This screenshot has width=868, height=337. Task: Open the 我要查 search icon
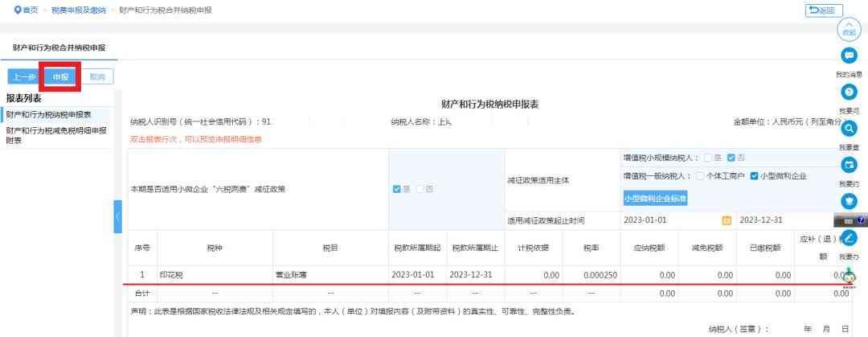pyautogui.click(x=849, y=127)
